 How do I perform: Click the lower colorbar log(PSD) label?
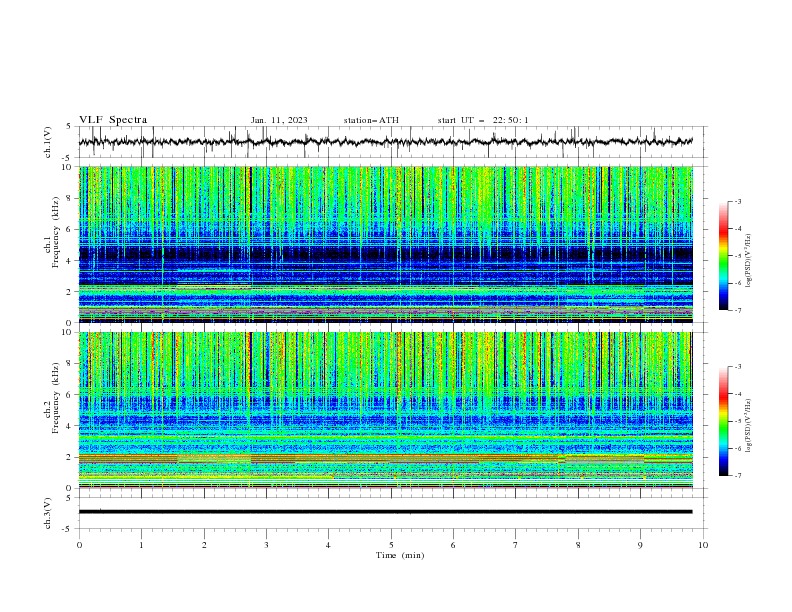coord(749,426)
